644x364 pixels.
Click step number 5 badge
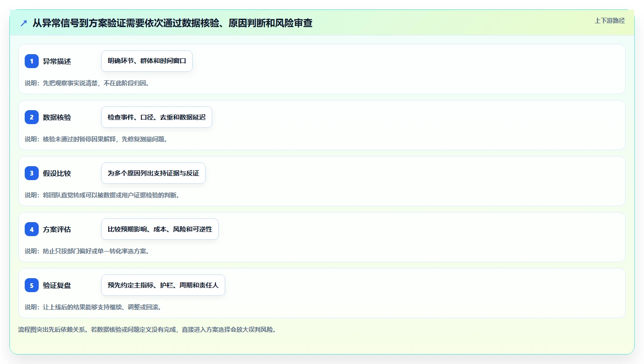[x=32, y=285]
